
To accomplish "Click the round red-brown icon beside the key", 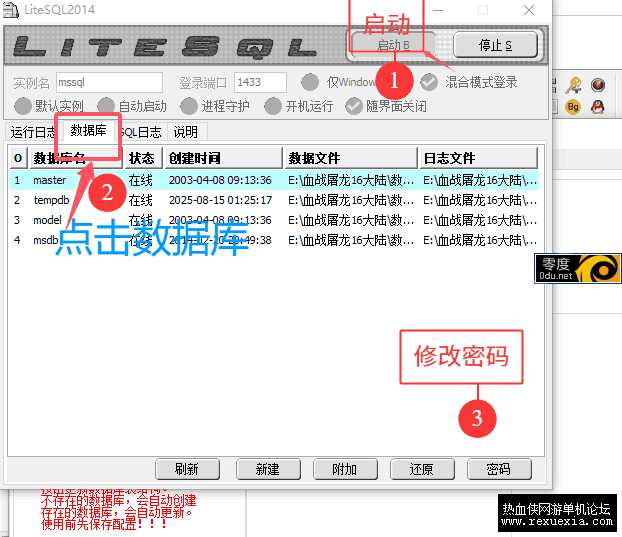I will tap(598, 86).
